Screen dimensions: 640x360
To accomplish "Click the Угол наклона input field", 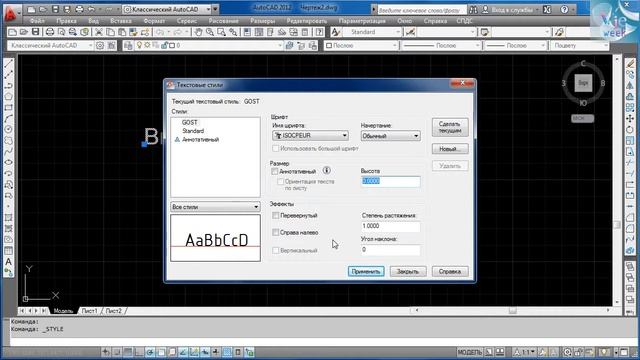I will [391, 250].
